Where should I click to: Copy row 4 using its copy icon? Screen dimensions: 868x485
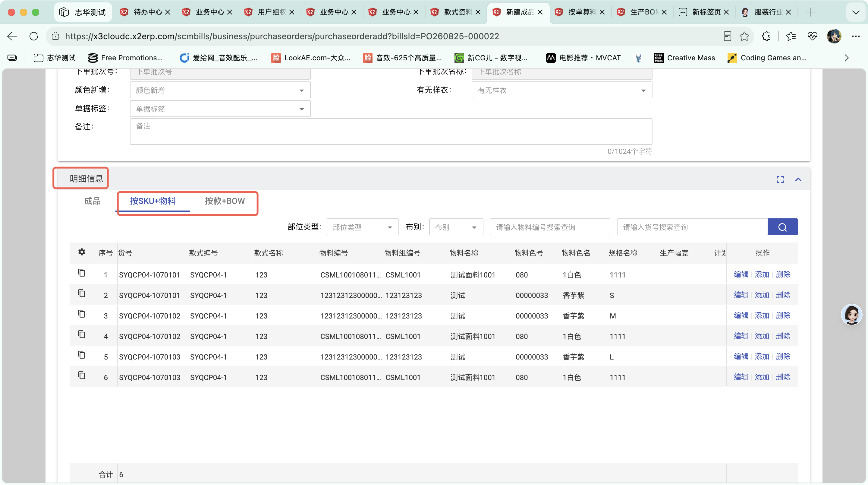[82, 334]
